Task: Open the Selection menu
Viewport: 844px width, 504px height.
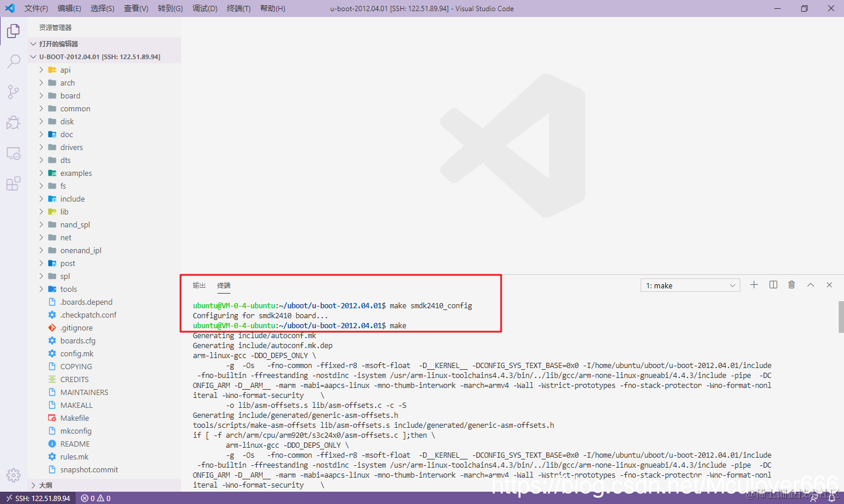Action: (x=103, y=8)
